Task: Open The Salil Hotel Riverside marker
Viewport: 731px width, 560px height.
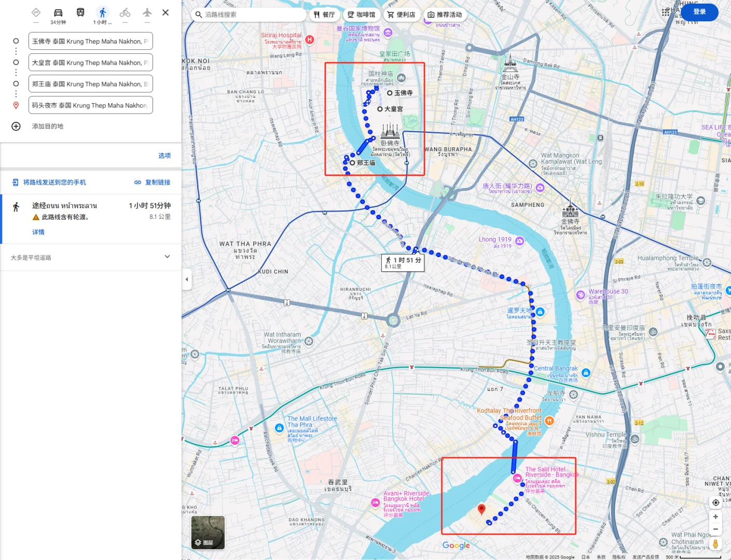Action: 517,479
